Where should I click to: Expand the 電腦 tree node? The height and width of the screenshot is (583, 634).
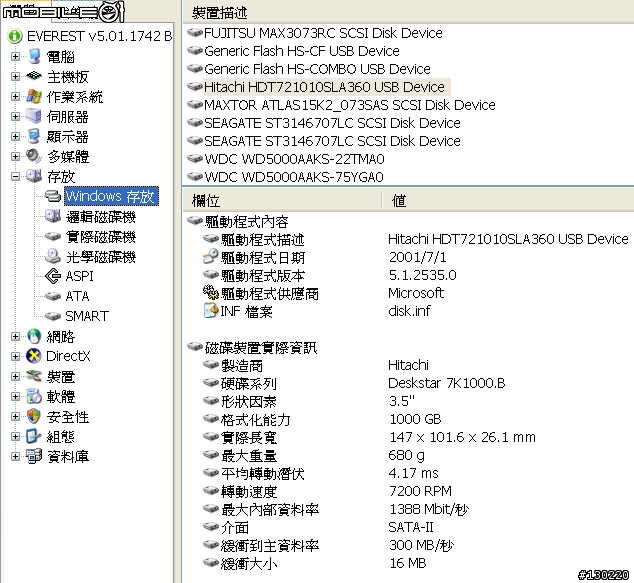pos(15,57)
